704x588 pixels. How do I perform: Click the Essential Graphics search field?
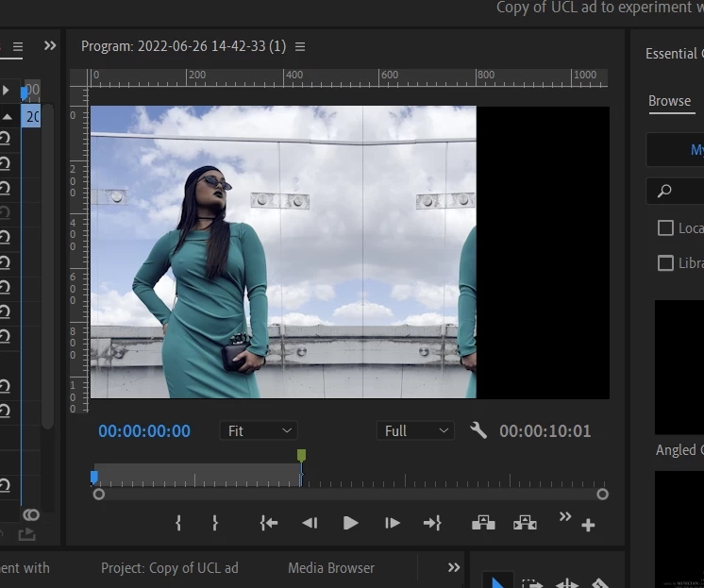pos(675,191)
